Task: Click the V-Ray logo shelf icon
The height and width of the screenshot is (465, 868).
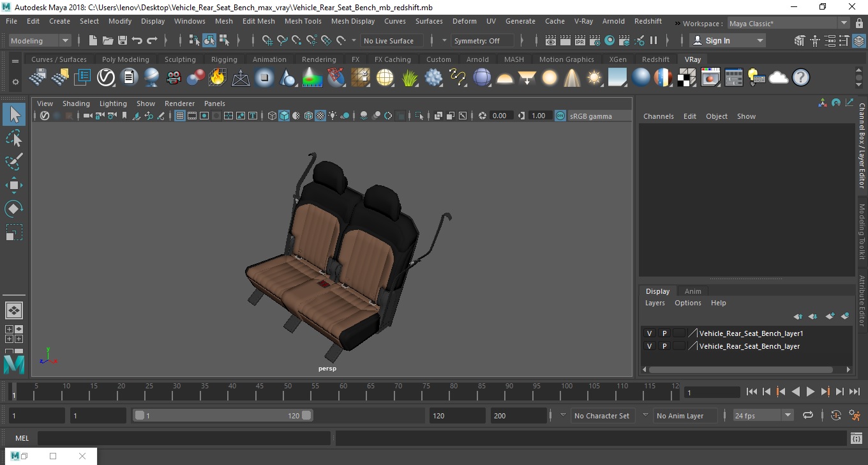Action: (105, 78)
